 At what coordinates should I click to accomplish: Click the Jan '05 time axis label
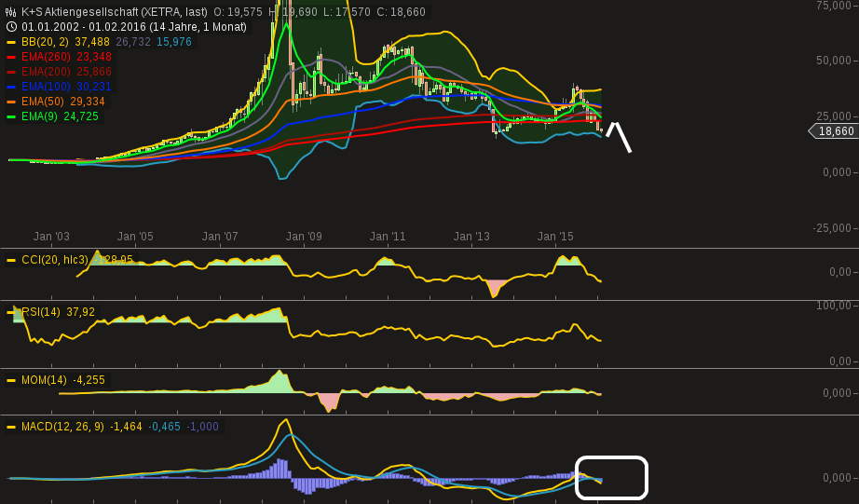135,237
